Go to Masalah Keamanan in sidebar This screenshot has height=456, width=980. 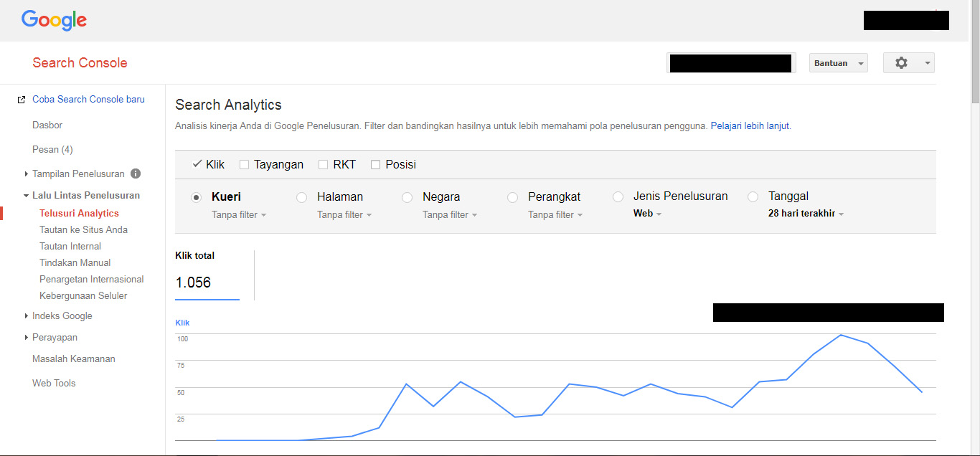pos(73,358)
